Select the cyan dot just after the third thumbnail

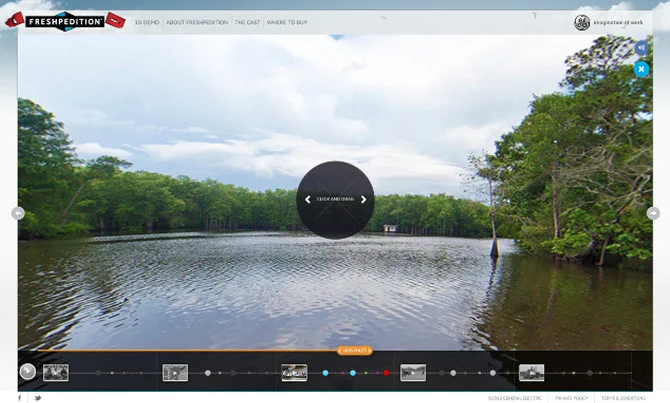(x=325, y=373)
